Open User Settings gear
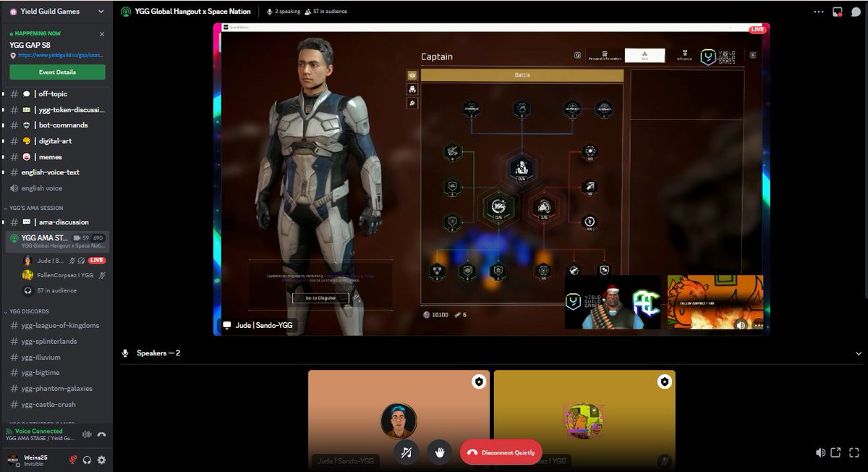Viewport: 868px width, 472px height. coord(101,460)
